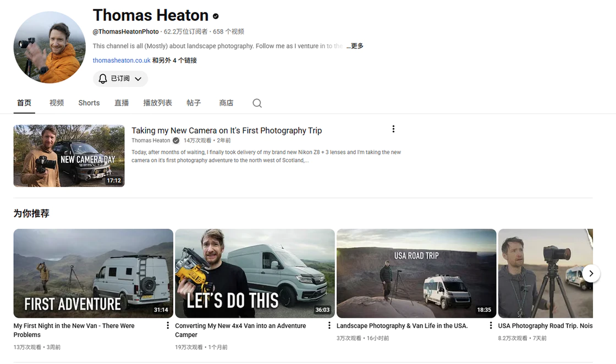Click the 为你推荐 section heading
616x364 pixels.
pyautogui.click(x=31, y=213)
